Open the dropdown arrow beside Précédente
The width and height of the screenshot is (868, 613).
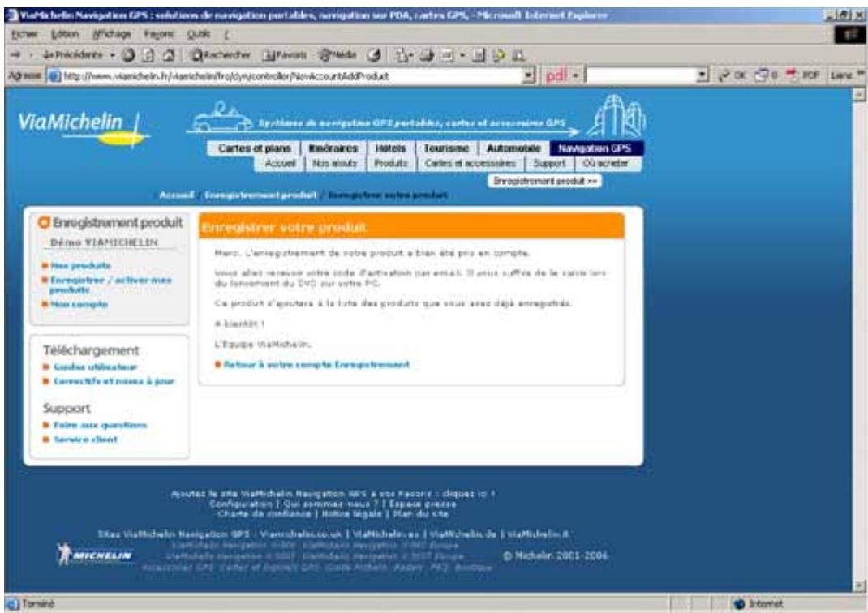click(113, 55)
